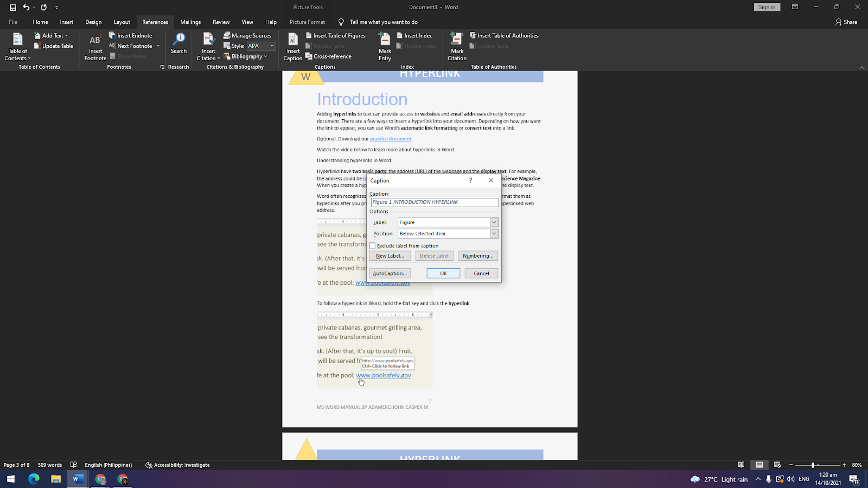The image size is (868, 488).
Task: Click Next Footnote button
Action: (131, 46)
